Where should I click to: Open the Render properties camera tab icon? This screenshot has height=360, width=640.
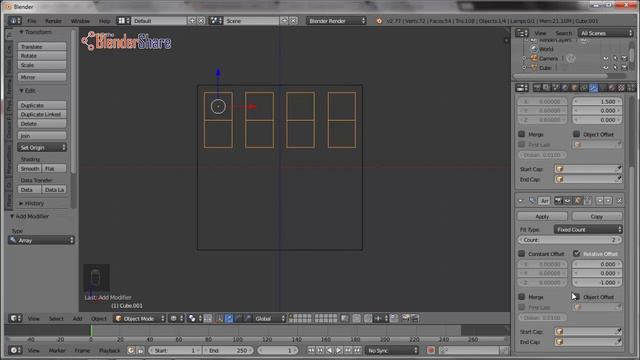click(537, 88)
